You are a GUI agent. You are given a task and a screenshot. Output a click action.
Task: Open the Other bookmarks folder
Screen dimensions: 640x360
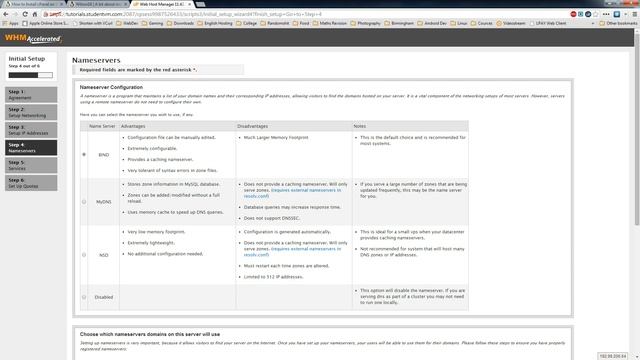point(618,24)
